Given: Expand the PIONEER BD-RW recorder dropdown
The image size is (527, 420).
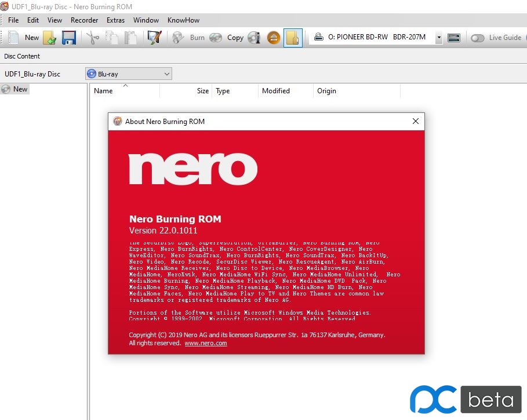Looking at the screenshot, I should 438,38.
